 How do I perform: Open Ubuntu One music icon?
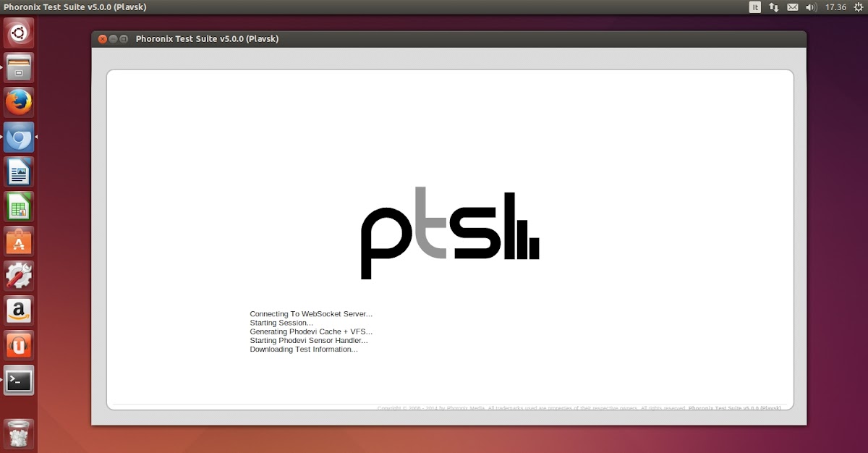[19, 345]
